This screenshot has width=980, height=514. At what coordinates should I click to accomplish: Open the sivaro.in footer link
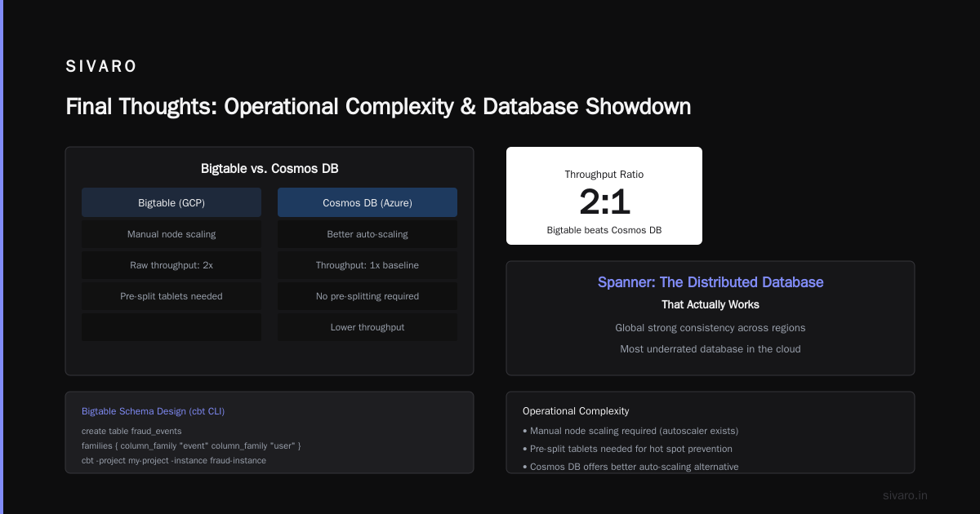click(x=905, y=495)
